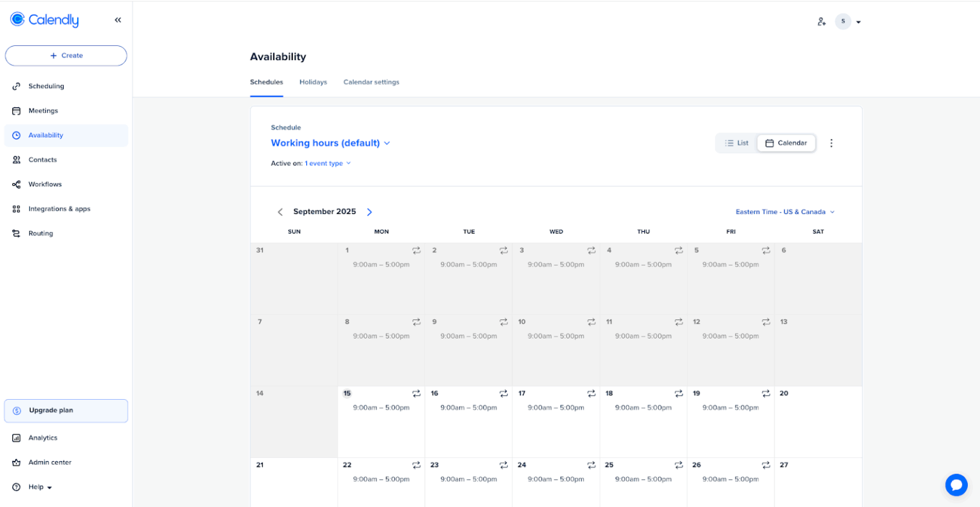Click the recurring icon on September 5
This screenshot has width=980, height=507.
(x=766, y=250)
